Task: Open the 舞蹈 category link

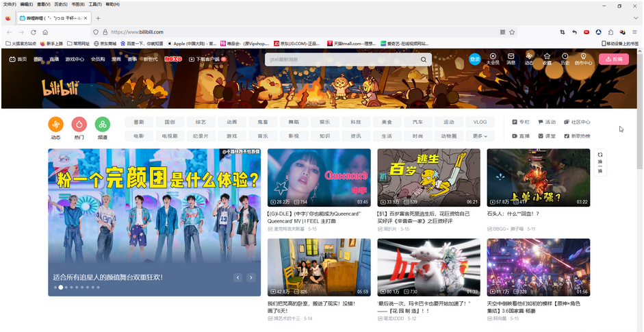Action: click(x=294, y=122)
